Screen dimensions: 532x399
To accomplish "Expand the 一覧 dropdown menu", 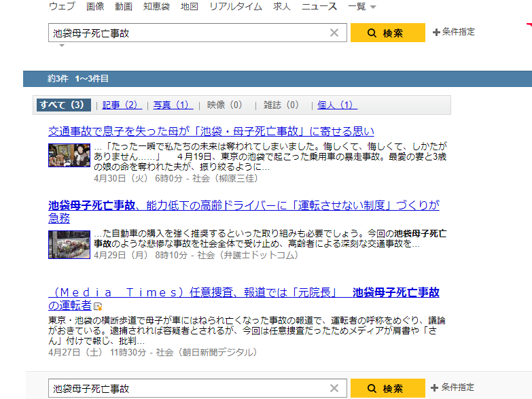I will click(x=361, y=7).
